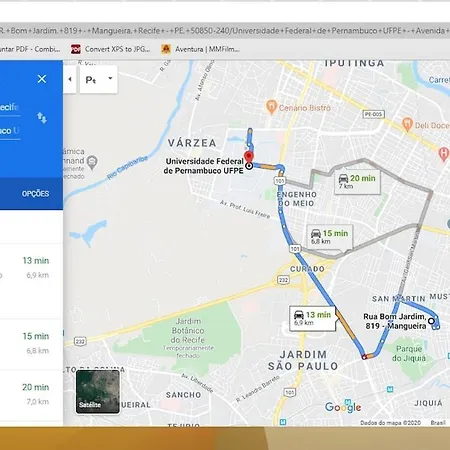This screenshot has height=450, width=450.
Task: Open the Convert XPS to JPG bookmark
Action: 110,49
